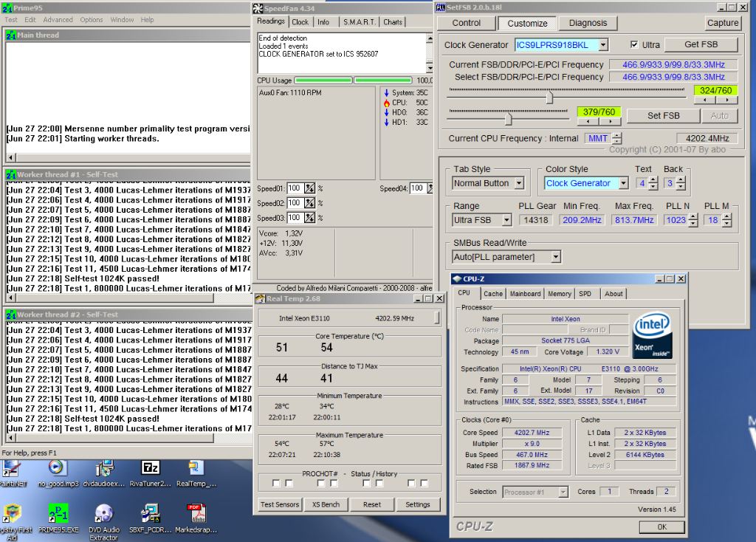Screen dimensions: 756x542
Task: Click XS Bench in Real Temp
Action: [326, 504]
